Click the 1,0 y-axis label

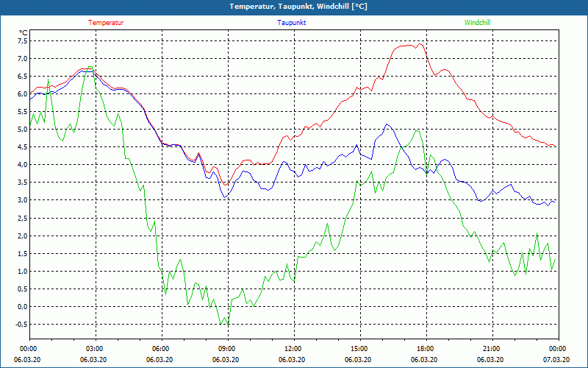[23, 271]
